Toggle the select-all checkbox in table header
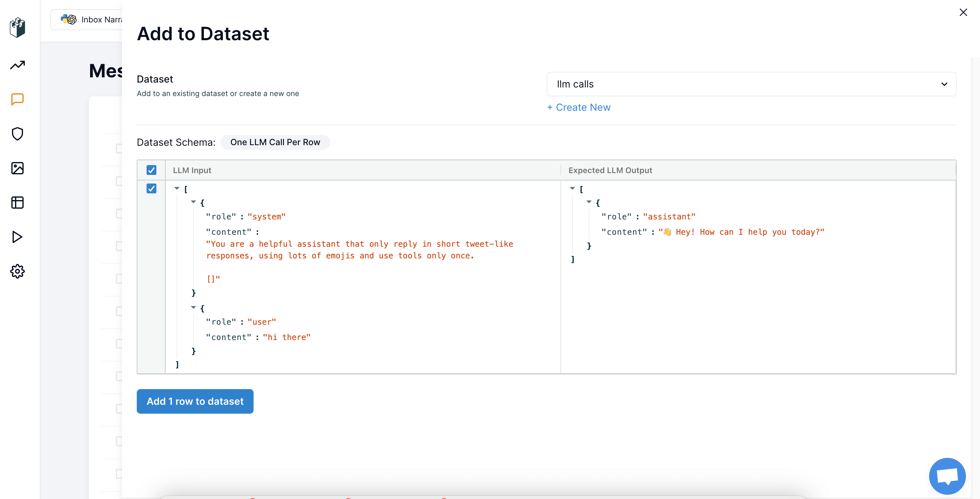The height and width of the screenshot is (499, 980). [x=151, y=170]
